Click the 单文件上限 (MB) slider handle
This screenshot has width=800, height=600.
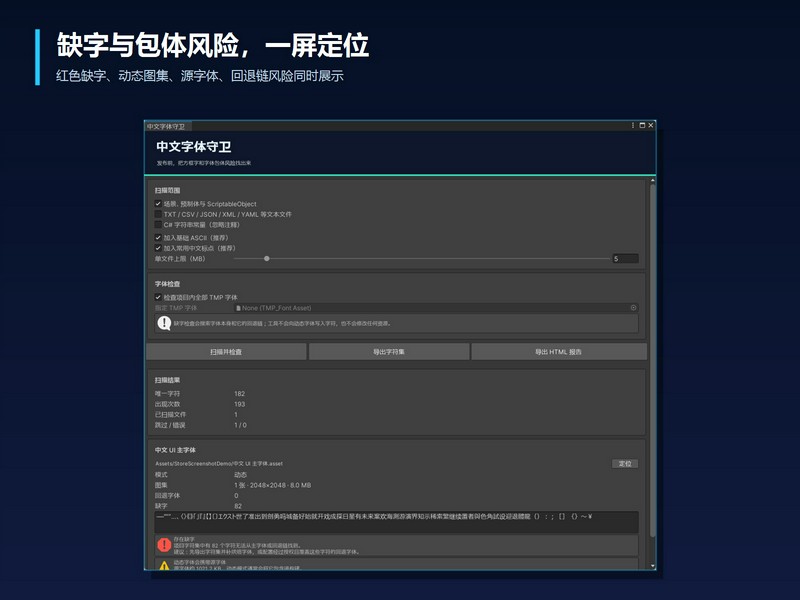click(267, 259)
